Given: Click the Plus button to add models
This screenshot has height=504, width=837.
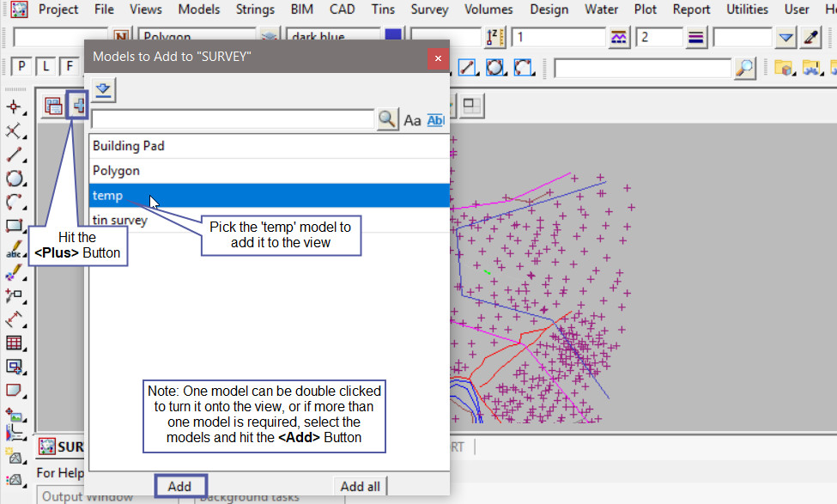Looking at the screenshot, I should point(78,106).
